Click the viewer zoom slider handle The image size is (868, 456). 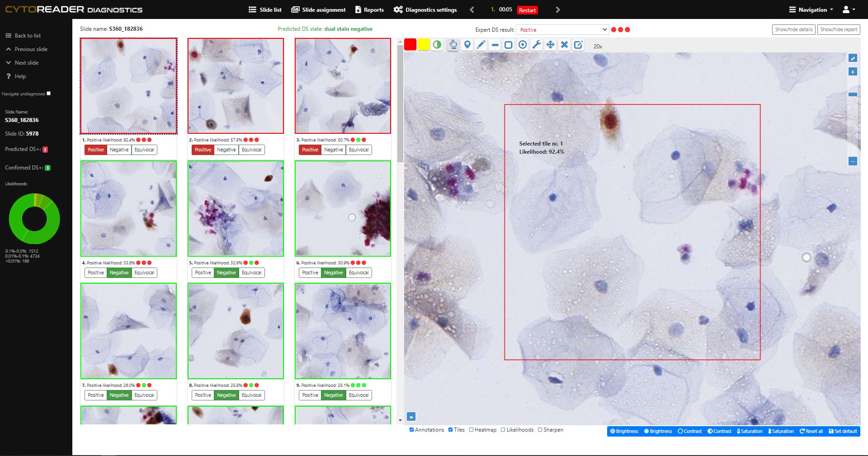click(x=853, y=94)
